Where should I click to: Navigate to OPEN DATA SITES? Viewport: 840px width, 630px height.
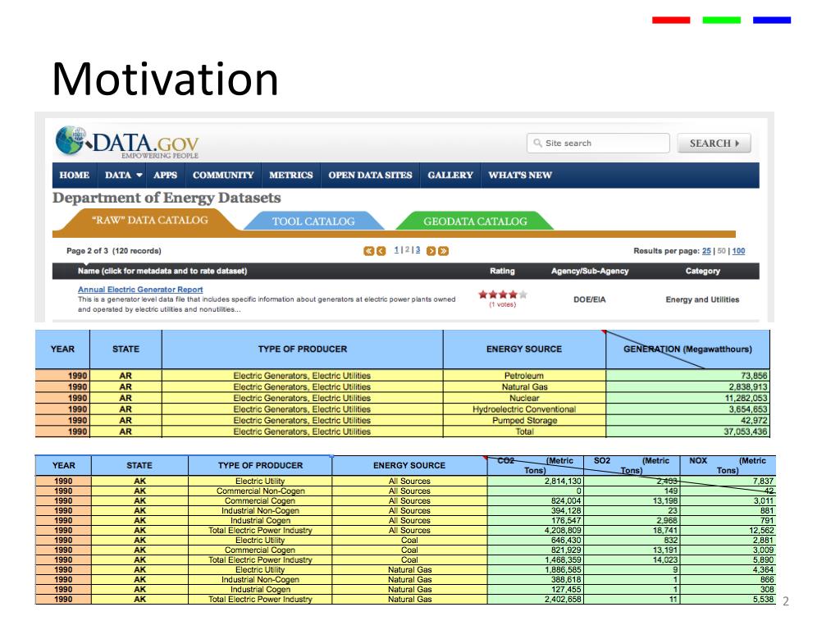tap(370, 176)
